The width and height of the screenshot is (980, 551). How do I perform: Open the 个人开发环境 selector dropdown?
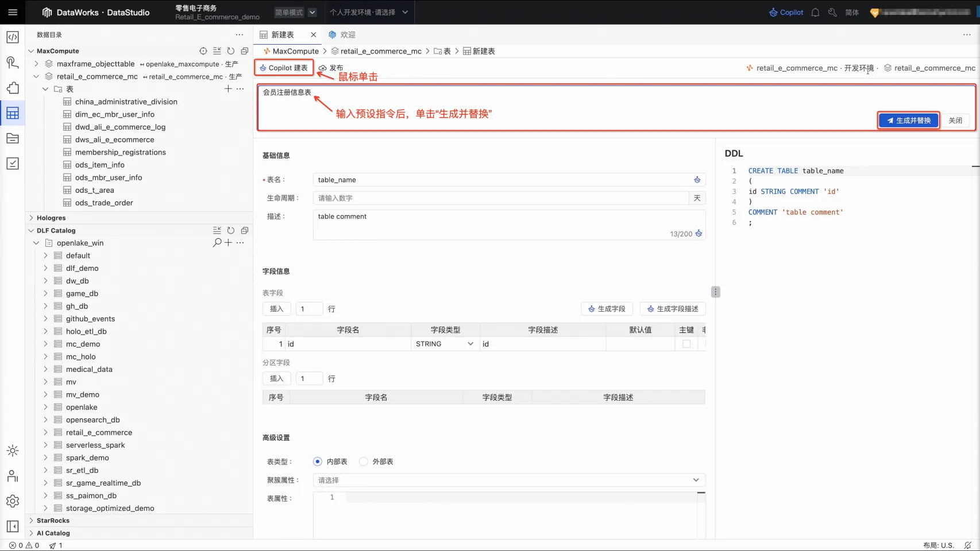tap(369, 12)
